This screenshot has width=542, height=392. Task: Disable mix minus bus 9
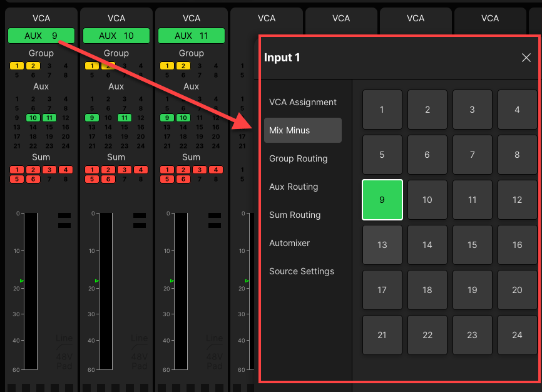[x=382, y=200]
